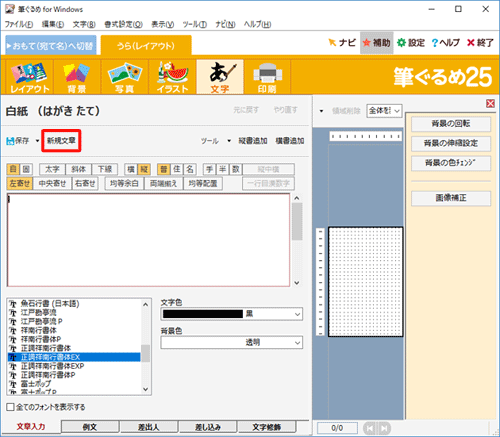
Task: Click the 背景の回転 button
Action: [x=451, y=124]
